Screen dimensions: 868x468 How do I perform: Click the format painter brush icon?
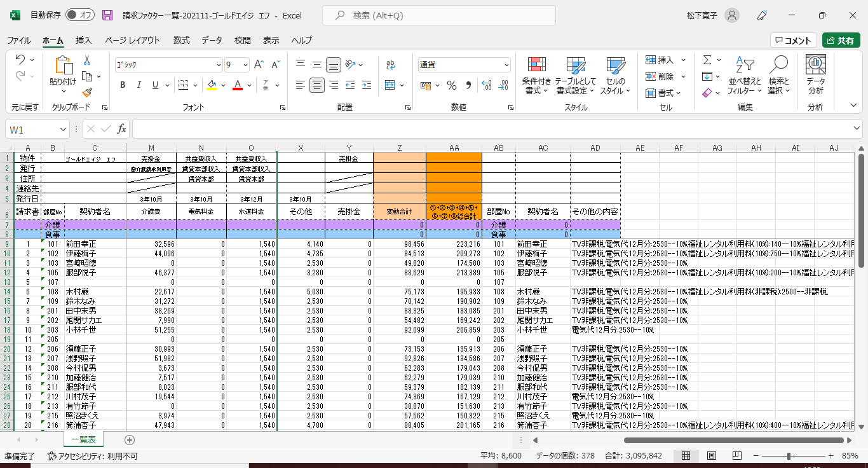coord(88,93)
